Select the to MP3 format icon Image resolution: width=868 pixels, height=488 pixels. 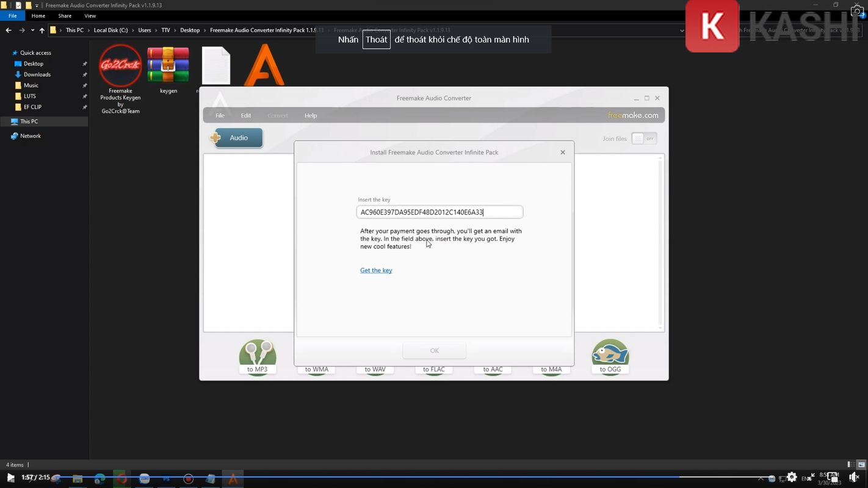tap(257, 356)
